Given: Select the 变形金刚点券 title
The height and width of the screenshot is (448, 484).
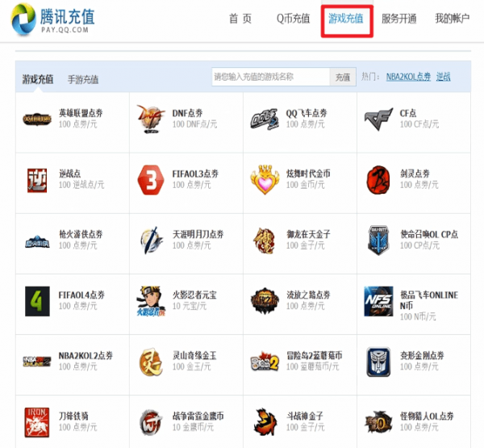Looking at the screenshot, I should [422, 355].
